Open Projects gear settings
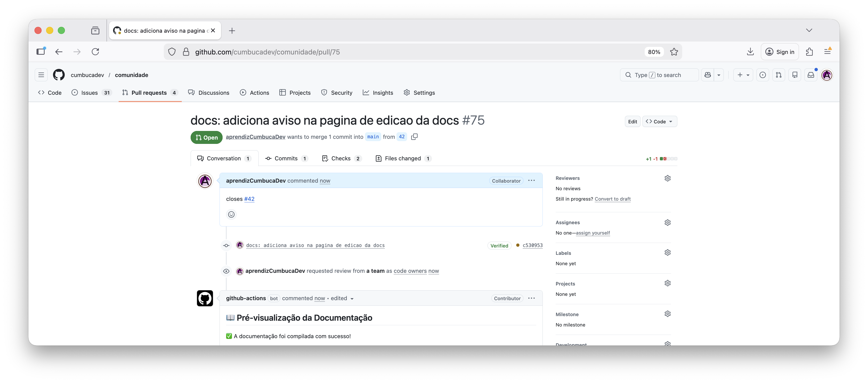The height and width of the screenshot is (383, 868). pyautogui.click(x=667, y=283)
